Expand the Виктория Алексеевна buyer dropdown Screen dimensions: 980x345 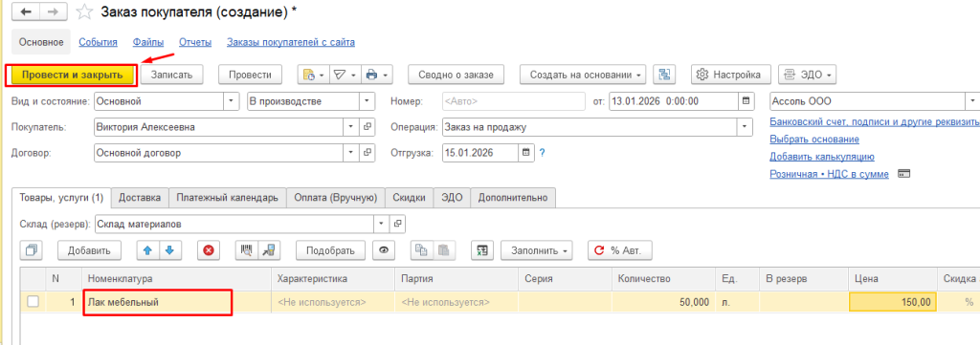click(x=352, y=127)
